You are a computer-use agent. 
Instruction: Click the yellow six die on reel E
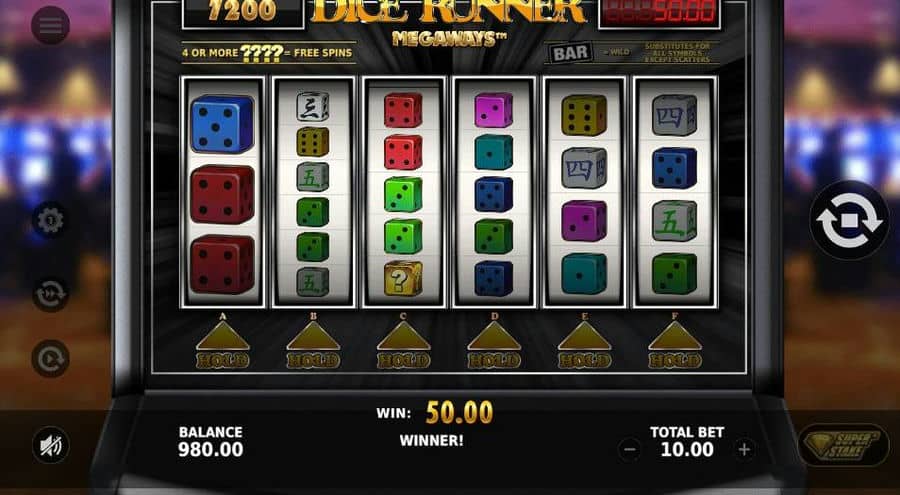tap(584, 115)
